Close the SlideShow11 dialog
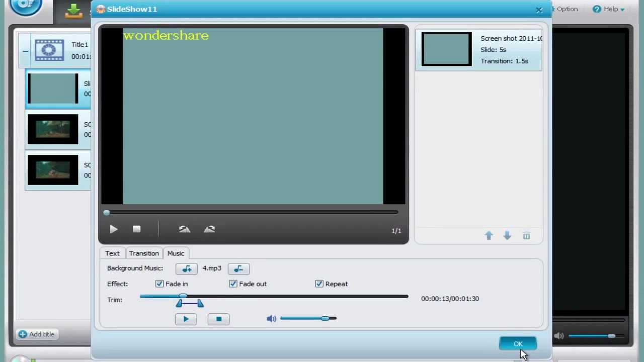The width and height of the screenshot is (644, 362). (539, 10)
